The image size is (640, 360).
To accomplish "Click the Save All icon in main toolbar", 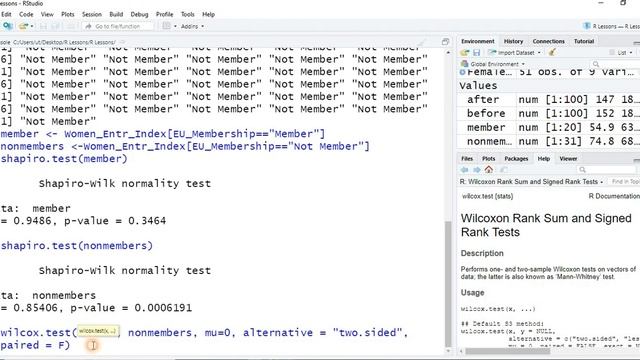I will (x=56, y=26).
